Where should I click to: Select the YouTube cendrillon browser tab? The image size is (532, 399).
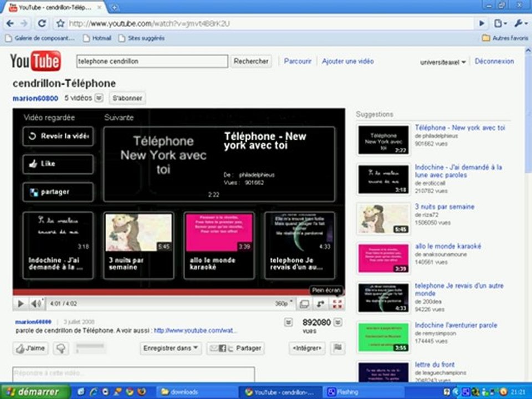[x=54, y=7]
